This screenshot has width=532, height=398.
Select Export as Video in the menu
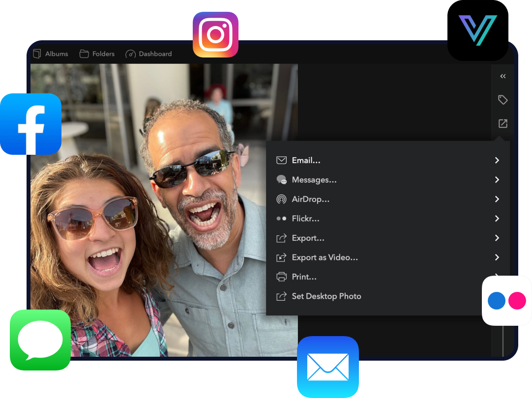point(325,257)
